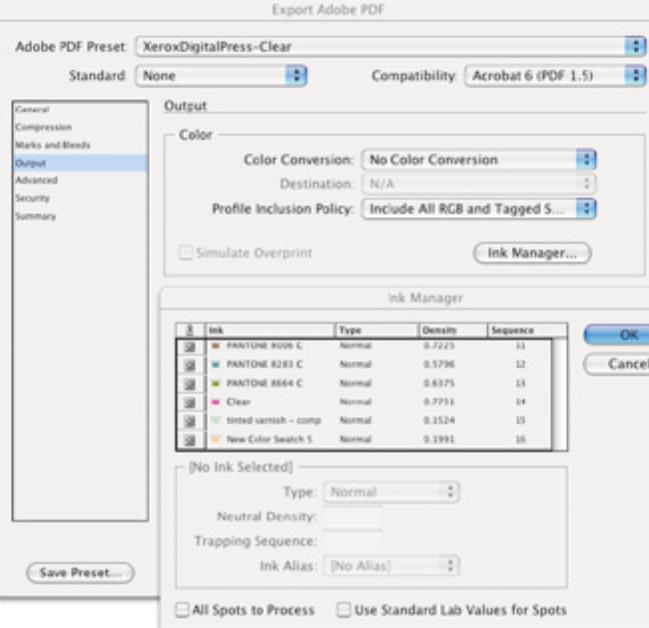Click Type column header
Screen dimensions: 649x628
pos(376,330)
